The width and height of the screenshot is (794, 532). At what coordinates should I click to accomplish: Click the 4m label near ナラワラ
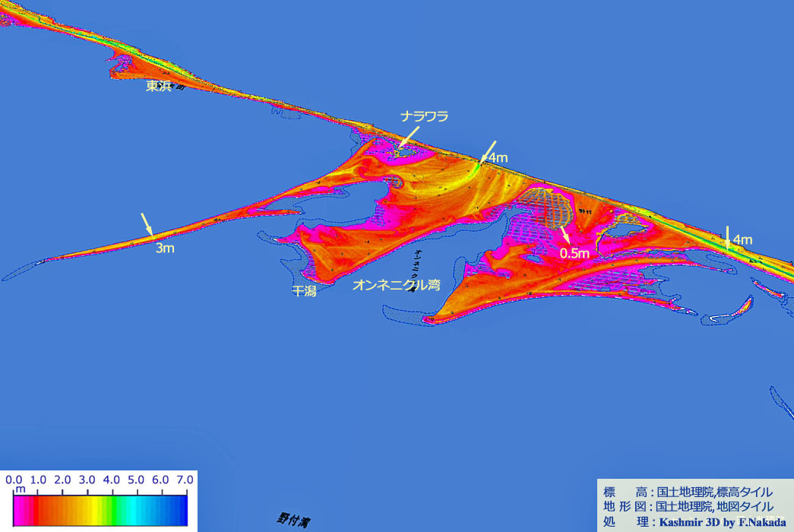(498, 158)
